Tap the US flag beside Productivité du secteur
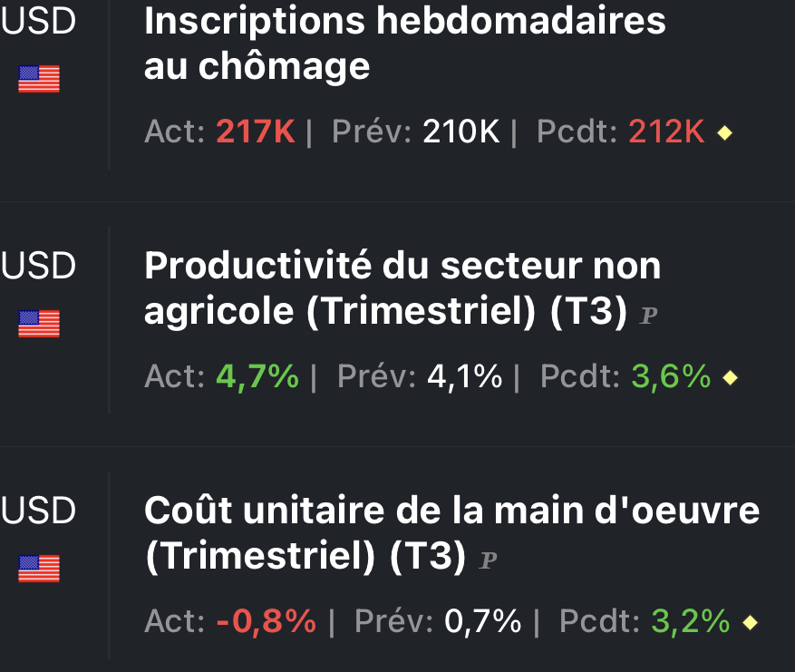795x672 pixels. click(39, 324)
